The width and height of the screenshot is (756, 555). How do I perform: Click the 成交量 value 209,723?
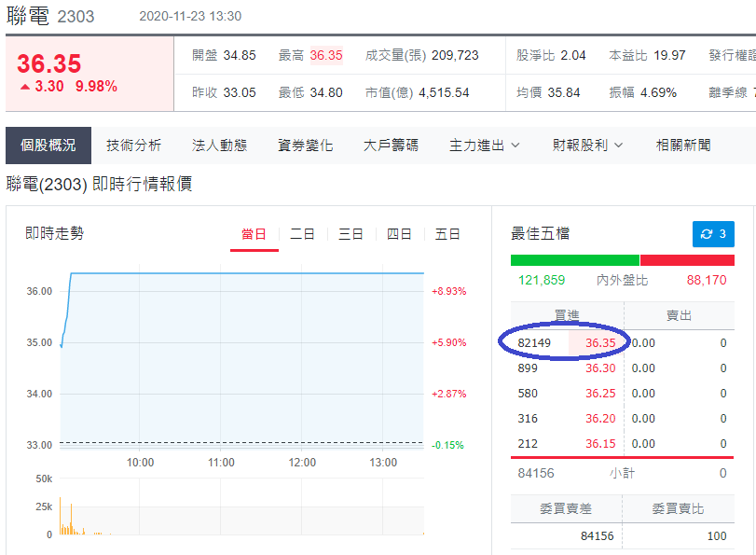point(455,56)
